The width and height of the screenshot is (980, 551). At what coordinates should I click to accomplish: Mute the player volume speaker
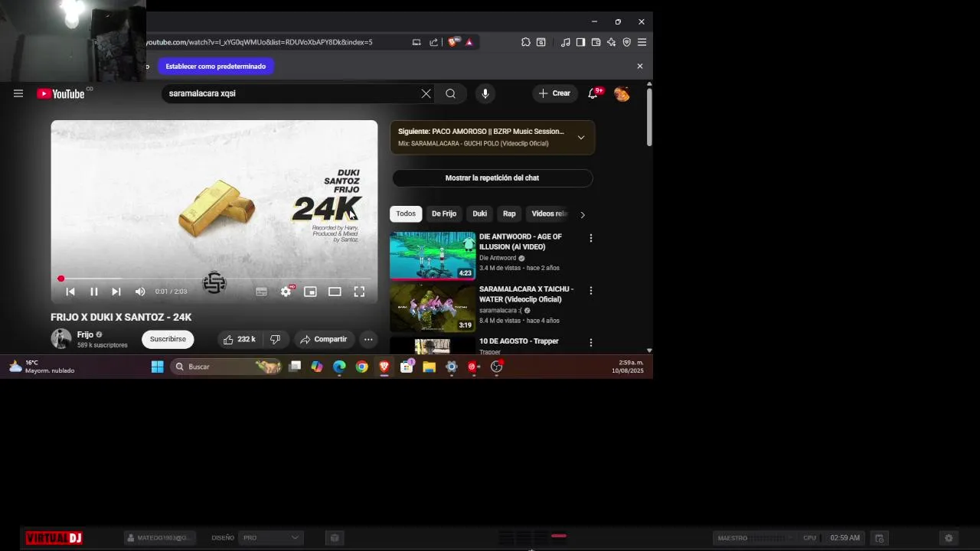pyautogui.click(x=140, y=292)
